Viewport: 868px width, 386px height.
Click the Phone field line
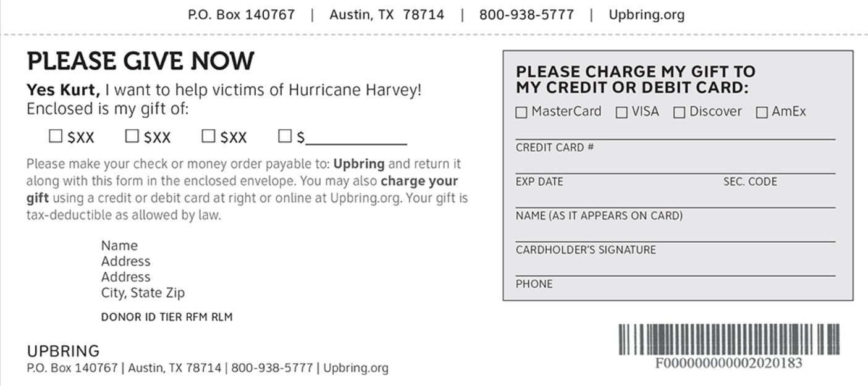675,269
